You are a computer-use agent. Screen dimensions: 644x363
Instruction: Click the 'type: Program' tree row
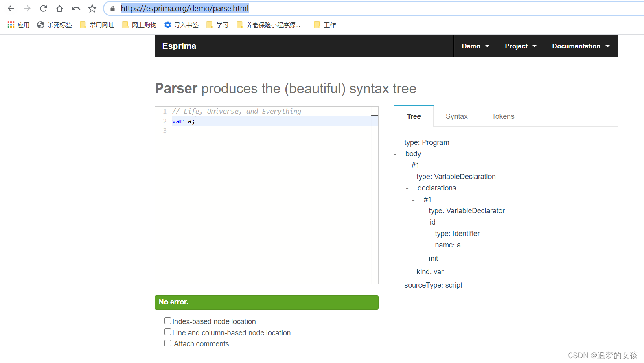[427, 142]
